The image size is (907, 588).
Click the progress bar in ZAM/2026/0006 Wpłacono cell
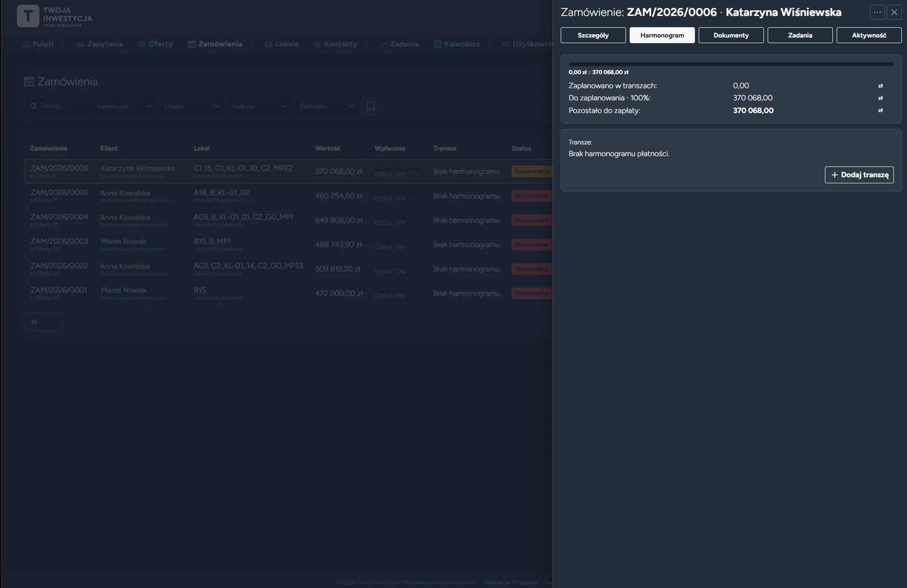(x=397, y=169)
